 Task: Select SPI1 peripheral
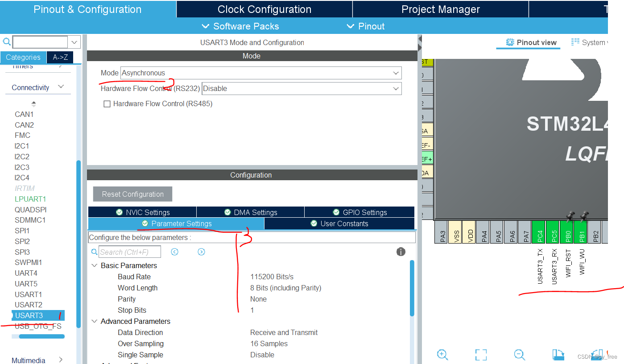coord(22,231)
